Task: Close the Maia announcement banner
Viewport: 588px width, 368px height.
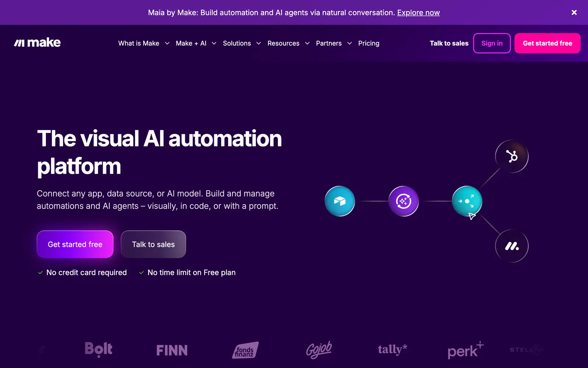Action: [574, 13]
